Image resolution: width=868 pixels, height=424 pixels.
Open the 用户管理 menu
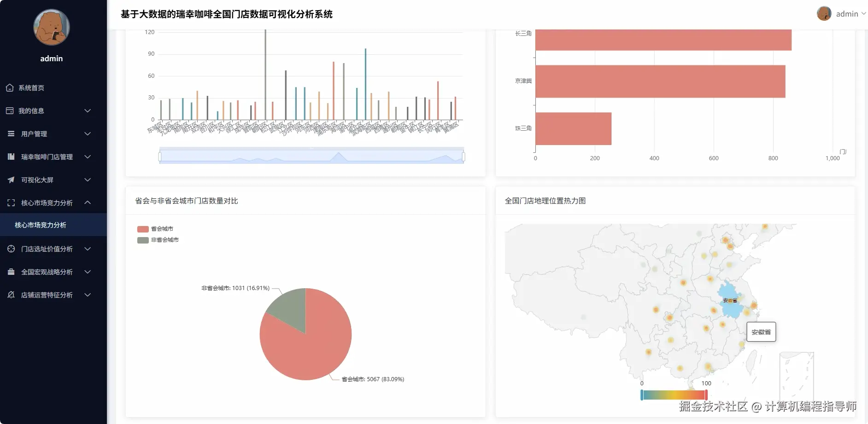[x=53, y=134]
